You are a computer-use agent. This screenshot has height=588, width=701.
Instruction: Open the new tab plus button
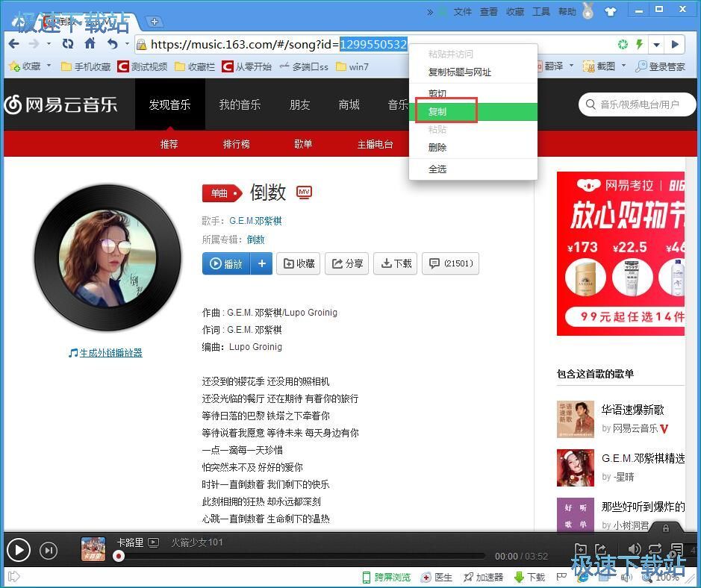(154, 22)
